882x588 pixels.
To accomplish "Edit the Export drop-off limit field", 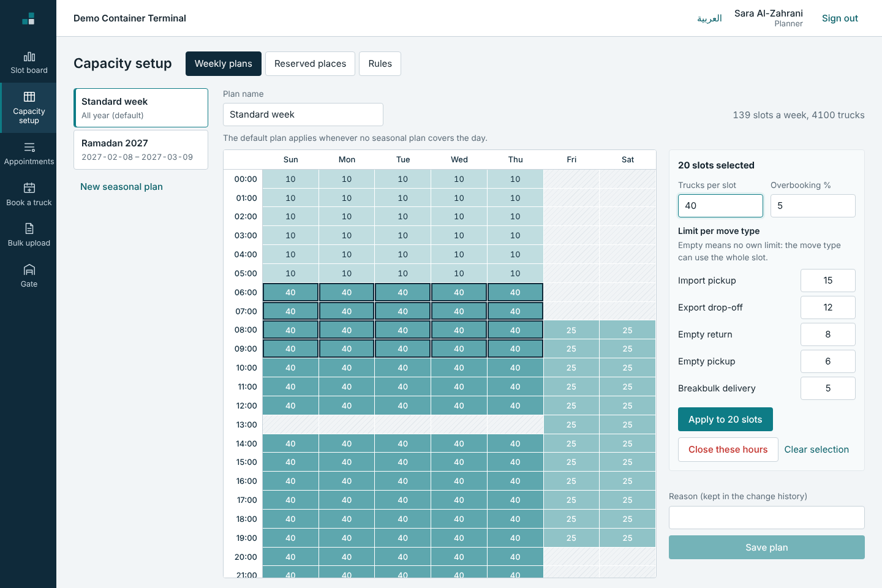I will [x=828, y=307].
